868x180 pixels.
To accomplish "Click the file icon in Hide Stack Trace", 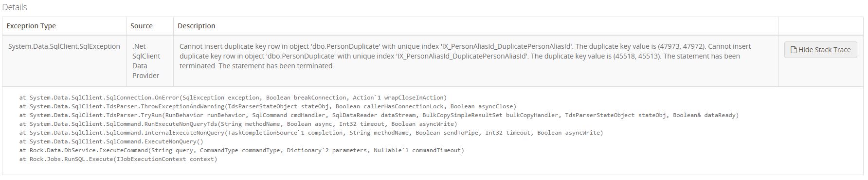I will point(793,50).
